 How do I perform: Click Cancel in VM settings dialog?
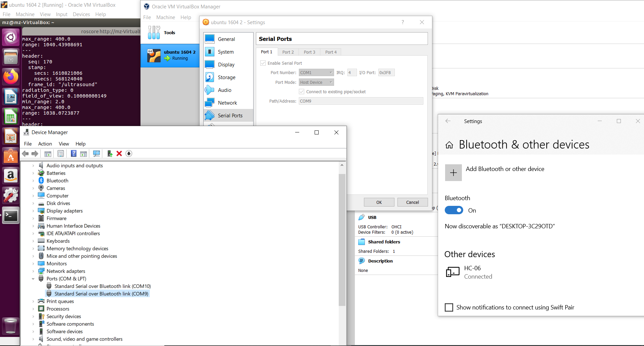tap(413, 202)
